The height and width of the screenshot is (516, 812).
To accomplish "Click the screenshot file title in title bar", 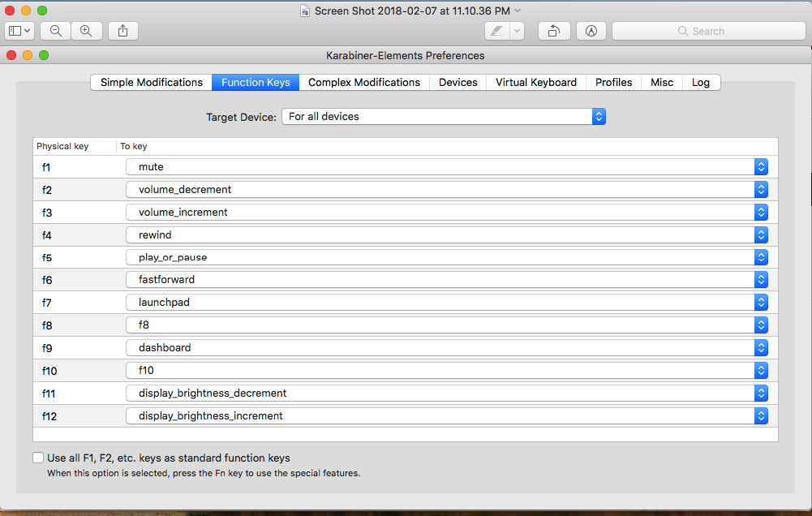I will tap(410, 11).
